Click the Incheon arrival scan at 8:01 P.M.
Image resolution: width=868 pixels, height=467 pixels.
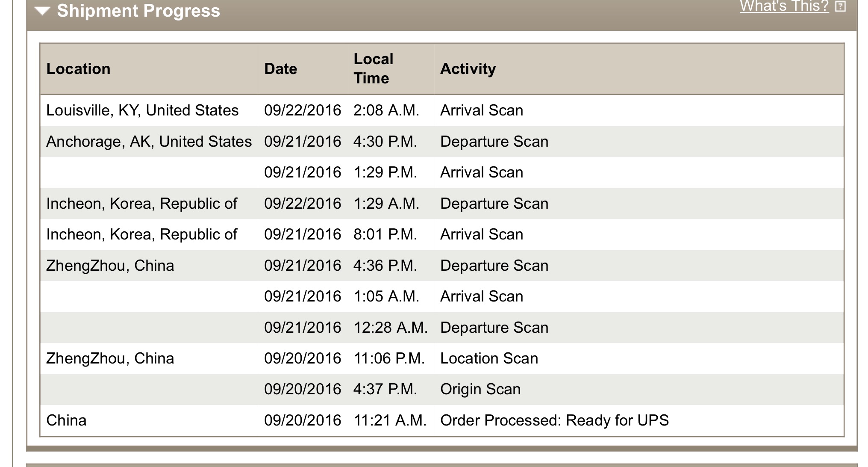pos(442,234)
